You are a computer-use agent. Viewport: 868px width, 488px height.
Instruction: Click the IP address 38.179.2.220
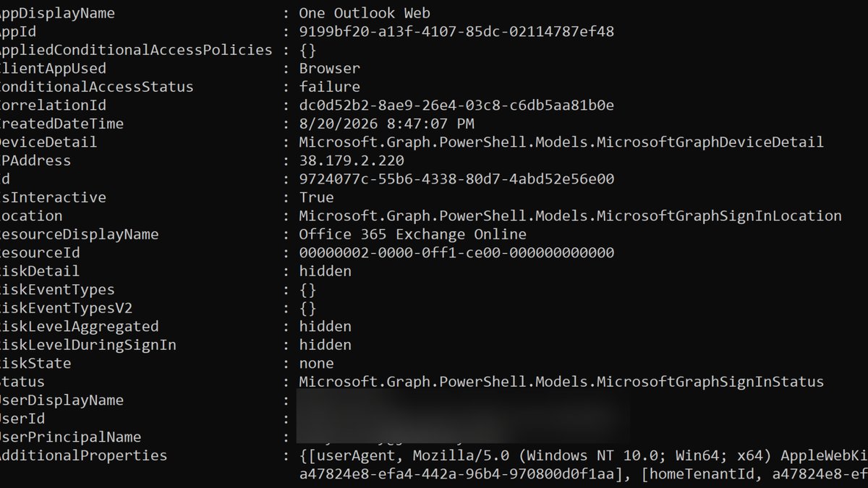tap(352, 160)
